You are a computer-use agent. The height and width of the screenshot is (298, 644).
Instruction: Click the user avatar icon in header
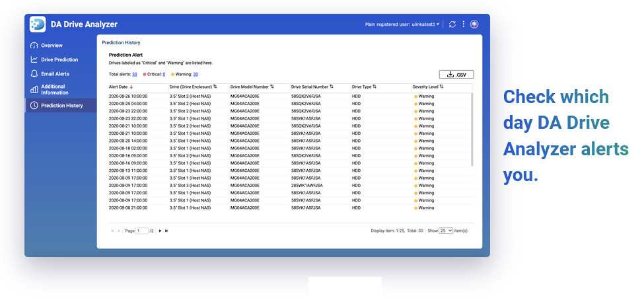coord(474,24)
